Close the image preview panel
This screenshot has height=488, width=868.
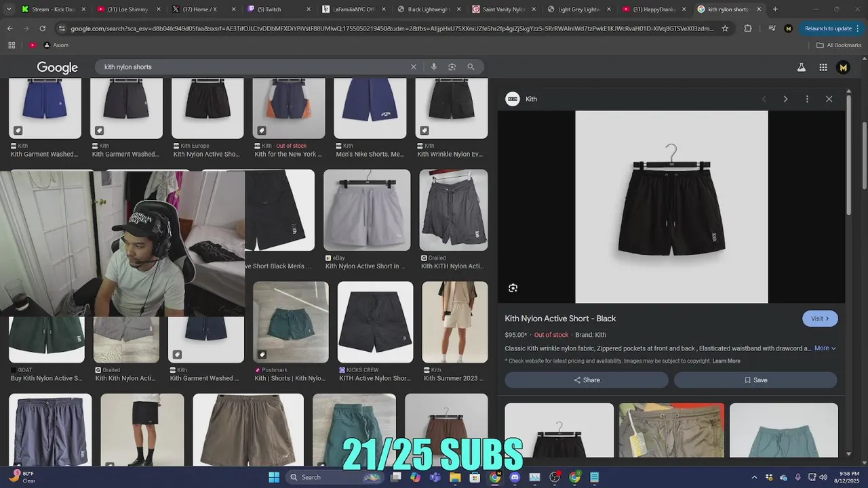[x=829, y=99]
